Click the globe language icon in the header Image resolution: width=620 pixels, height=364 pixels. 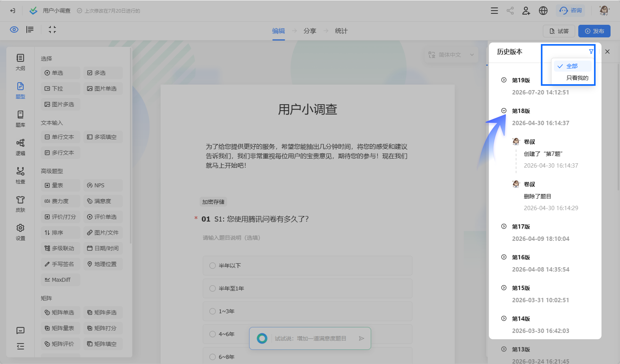point(543,11)
